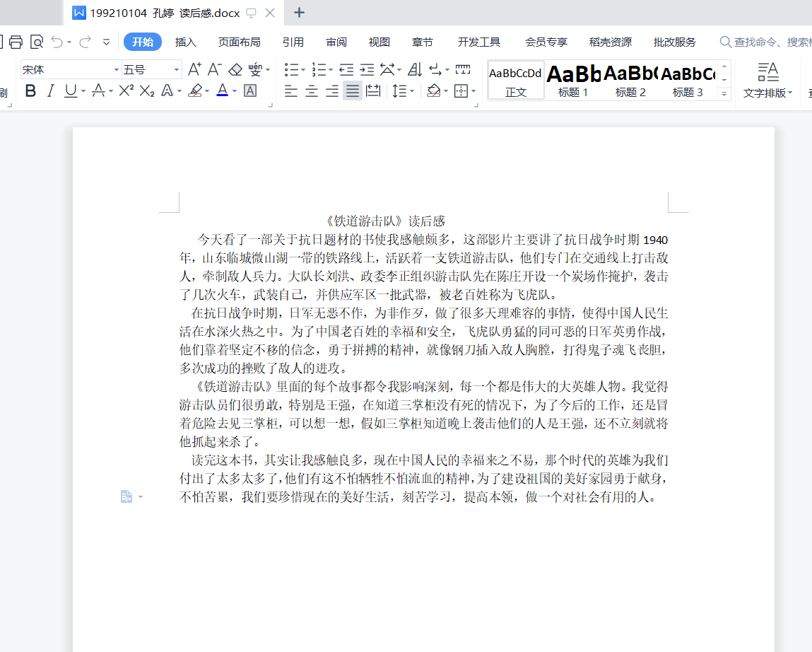Switch to the 插入 ribbon tab
Image resolution: width=812 pixels, height=652 pixels.
tap(185, 42)
